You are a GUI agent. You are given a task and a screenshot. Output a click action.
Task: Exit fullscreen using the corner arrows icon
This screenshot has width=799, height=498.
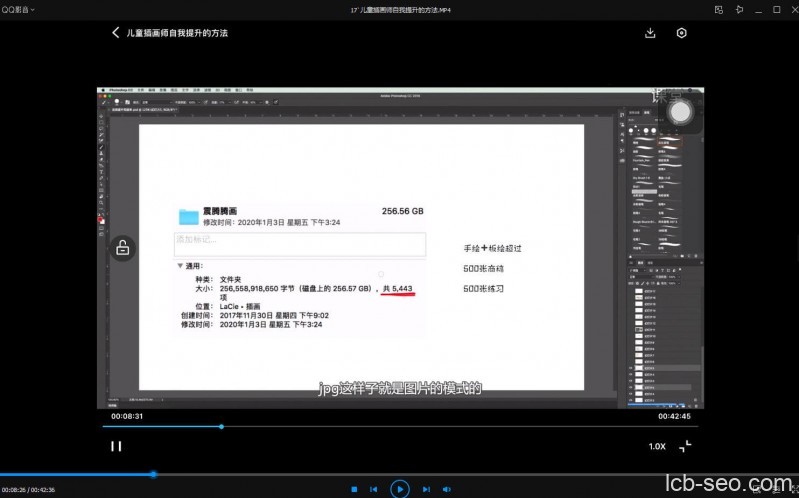pyautogui.click(x=686, y=446)
